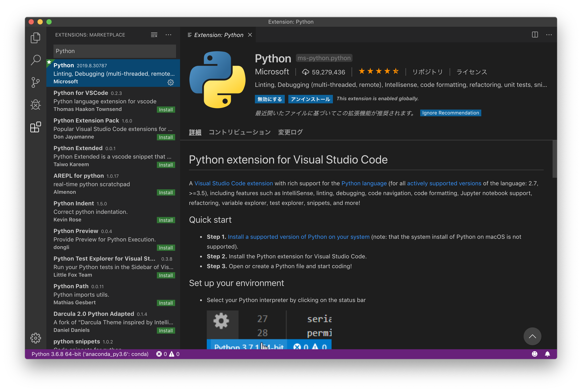Image resolution: width=582 pixels, height=392 pixels.
Task: Select Darcula 2.0 Python Adapted in list
Action: click(x=113, y=322)
